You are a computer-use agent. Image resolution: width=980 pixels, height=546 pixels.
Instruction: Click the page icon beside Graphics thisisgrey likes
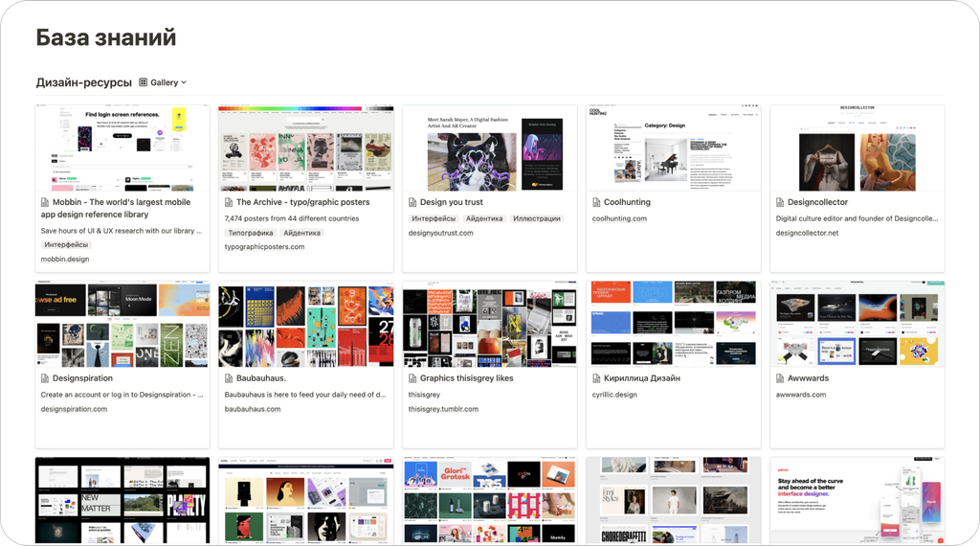pyautogui.click(x=412, y=378)
